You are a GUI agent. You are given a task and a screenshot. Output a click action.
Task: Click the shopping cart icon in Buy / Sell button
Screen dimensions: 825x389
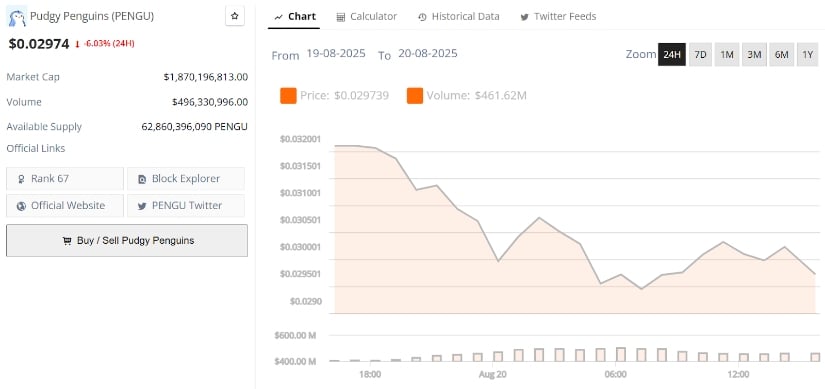(x=67, y=241)
